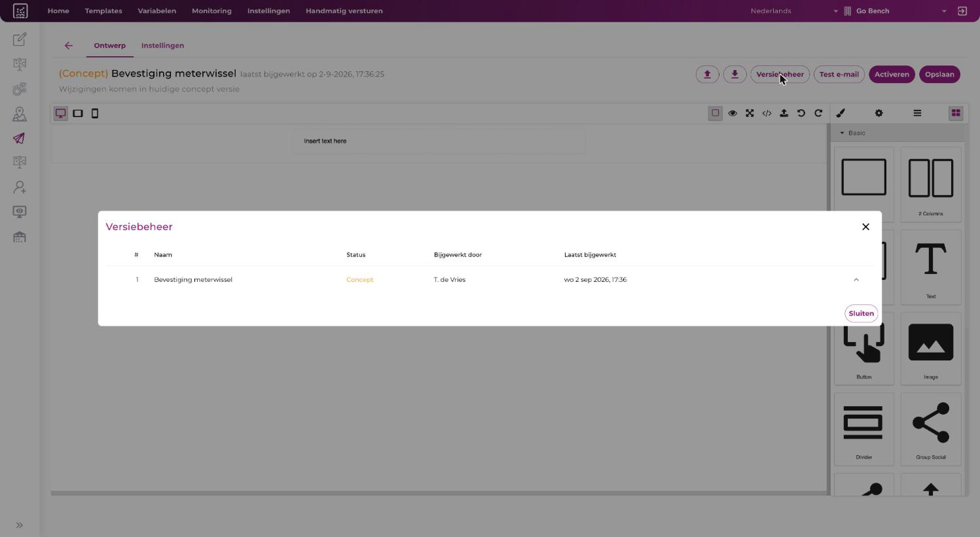Open the Go Bench organisation dropdown
Viewport: 980px width, 537px height.
[895, 11]
